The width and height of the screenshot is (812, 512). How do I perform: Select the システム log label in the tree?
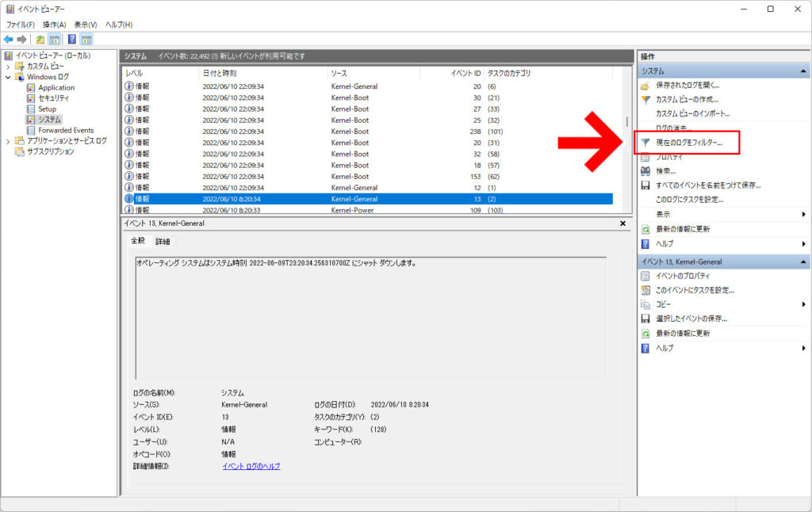pyautogui.click(x=50, y=120)
